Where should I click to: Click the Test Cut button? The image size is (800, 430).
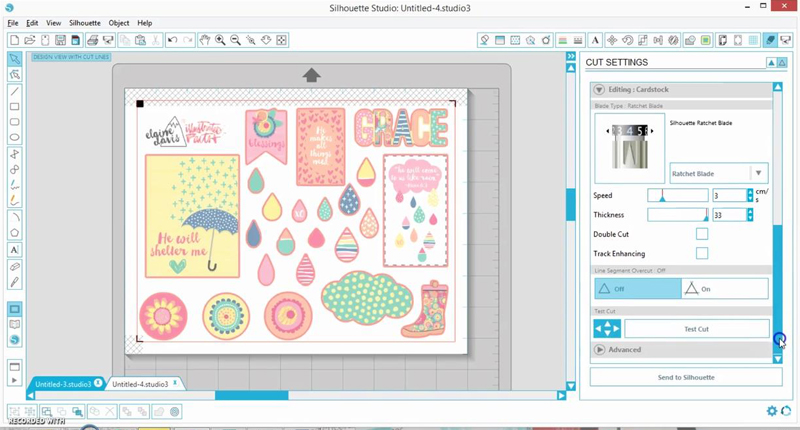[696, 329]
